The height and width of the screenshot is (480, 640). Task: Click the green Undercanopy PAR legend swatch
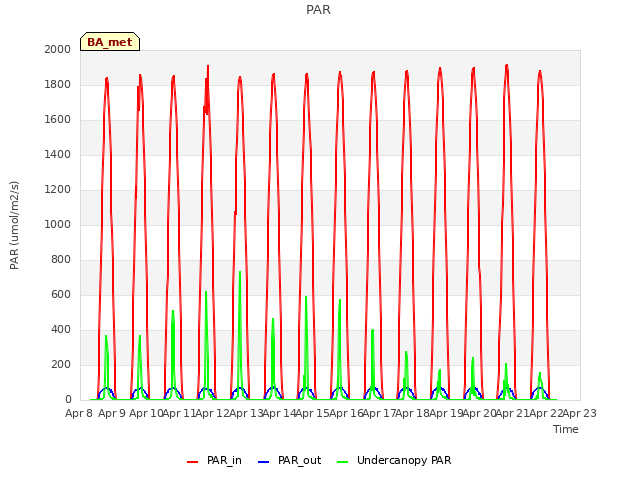point(343,462)
